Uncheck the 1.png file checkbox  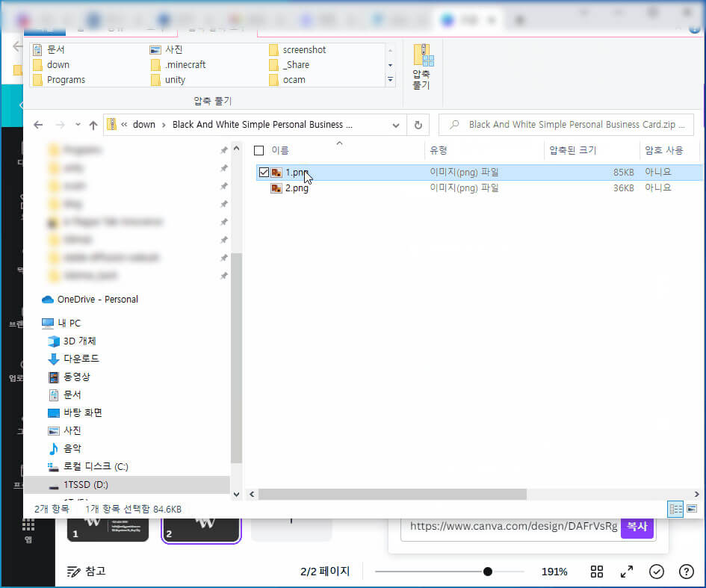(264, 172)
